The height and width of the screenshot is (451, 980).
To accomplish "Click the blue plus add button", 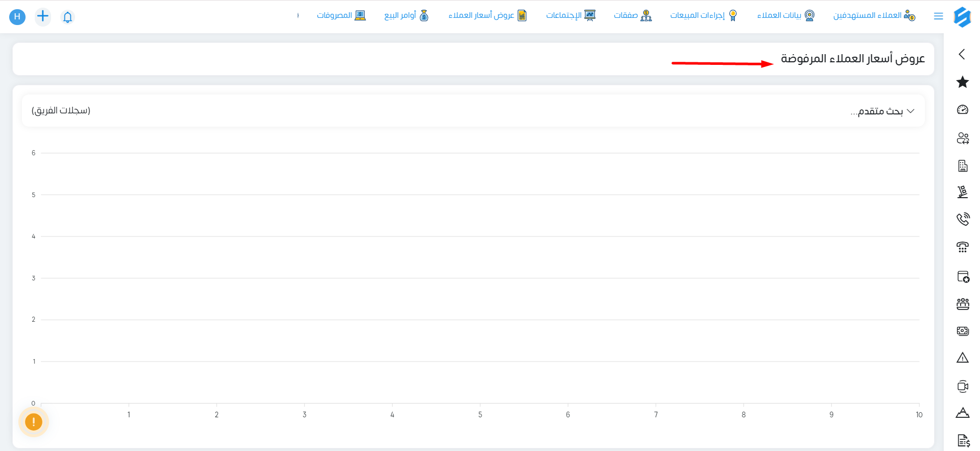I will (43, 16).
